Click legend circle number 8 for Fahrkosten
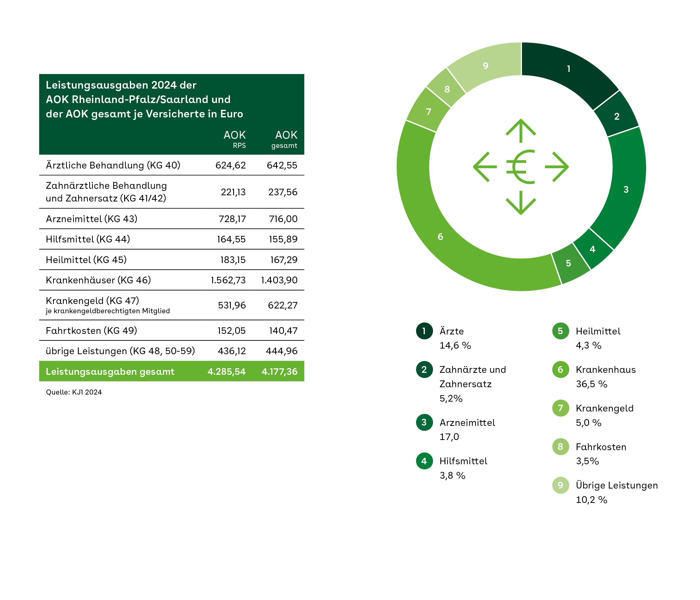The width and height of the screenshot is (700, 600). click(561, 447)
